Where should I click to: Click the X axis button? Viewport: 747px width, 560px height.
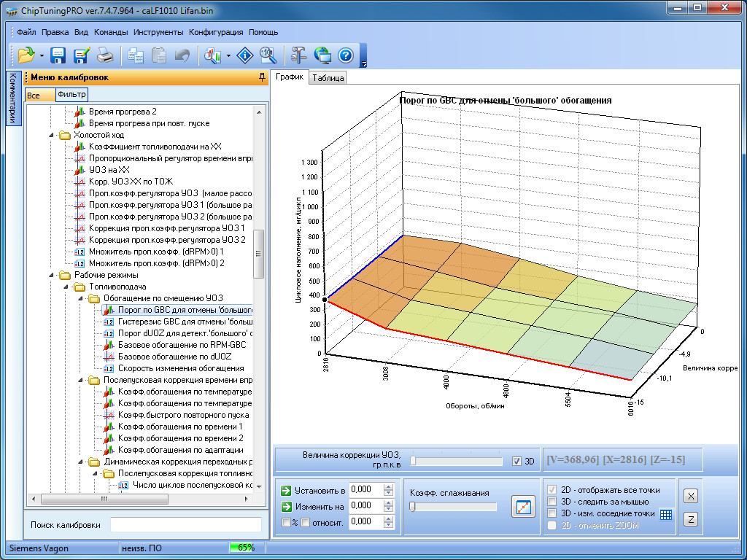coord(692,496)
